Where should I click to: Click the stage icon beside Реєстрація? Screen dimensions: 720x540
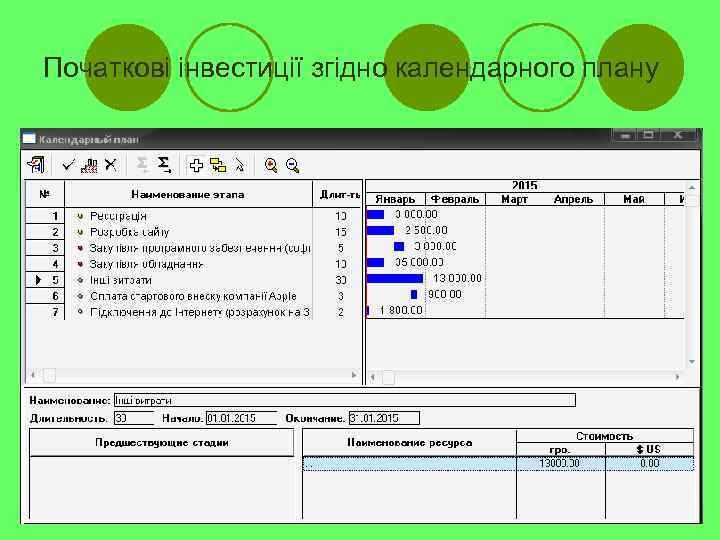(x=80, y=216)
